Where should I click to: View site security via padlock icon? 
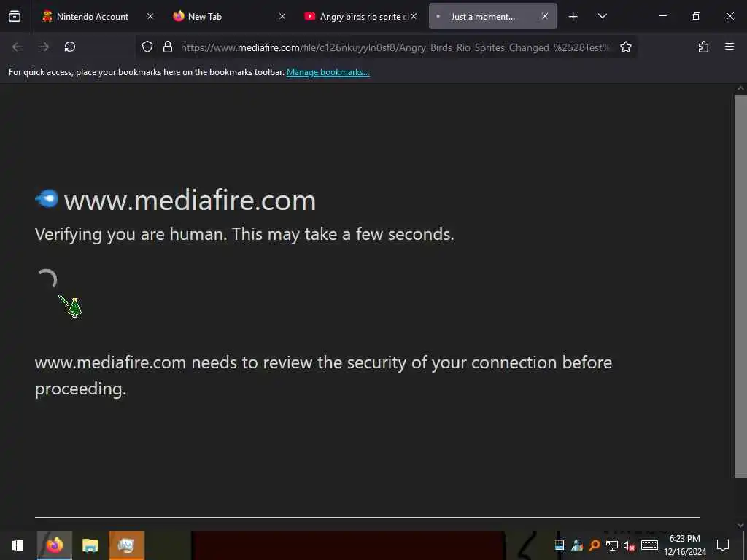click(x=167, y=47)
